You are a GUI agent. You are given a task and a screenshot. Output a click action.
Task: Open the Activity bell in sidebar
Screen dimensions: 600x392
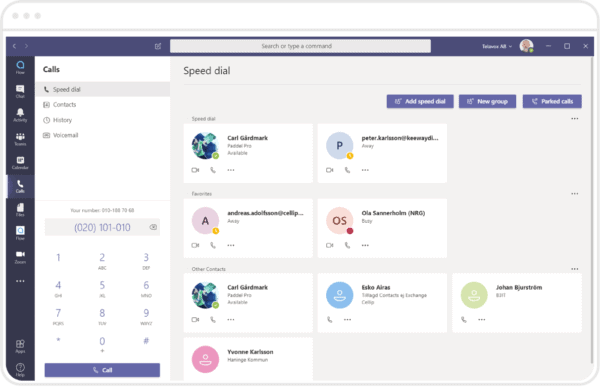pos(20,114)
